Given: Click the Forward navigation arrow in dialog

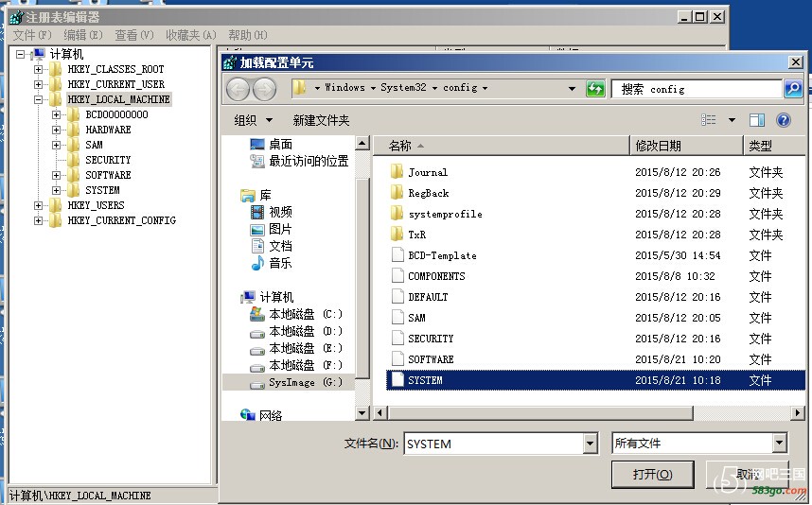Looking at the screenshot, I should pos(265,90).
